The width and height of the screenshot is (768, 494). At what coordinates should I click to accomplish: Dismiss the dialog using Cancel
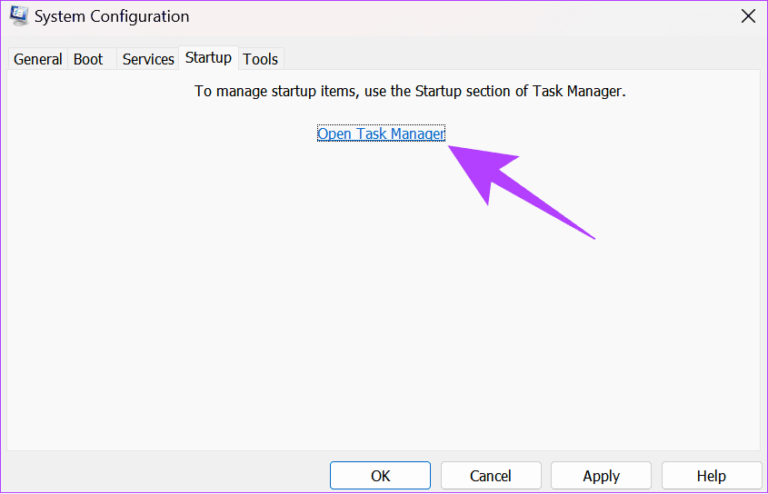pyautogui.click(x=491, y=476)
